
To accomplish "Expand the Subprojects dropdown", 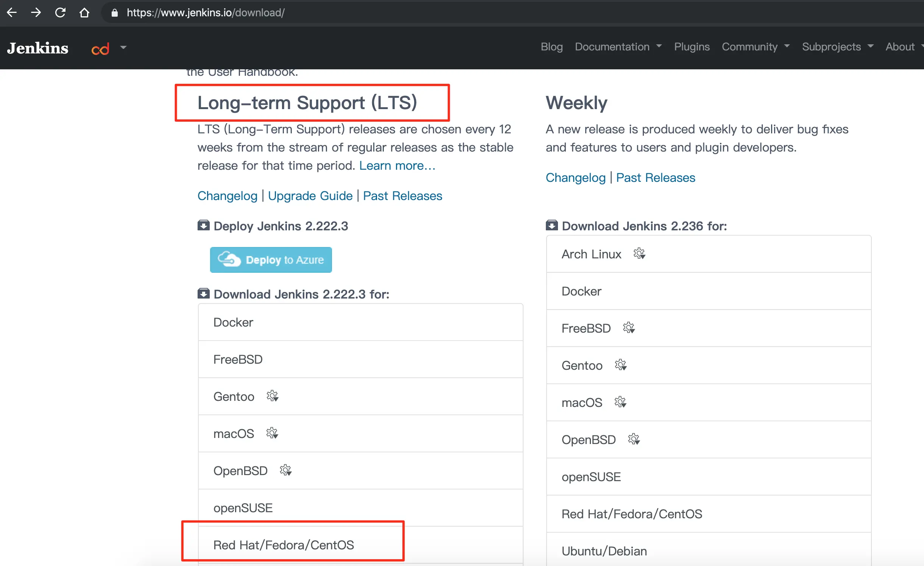I will tap(837, 47).
